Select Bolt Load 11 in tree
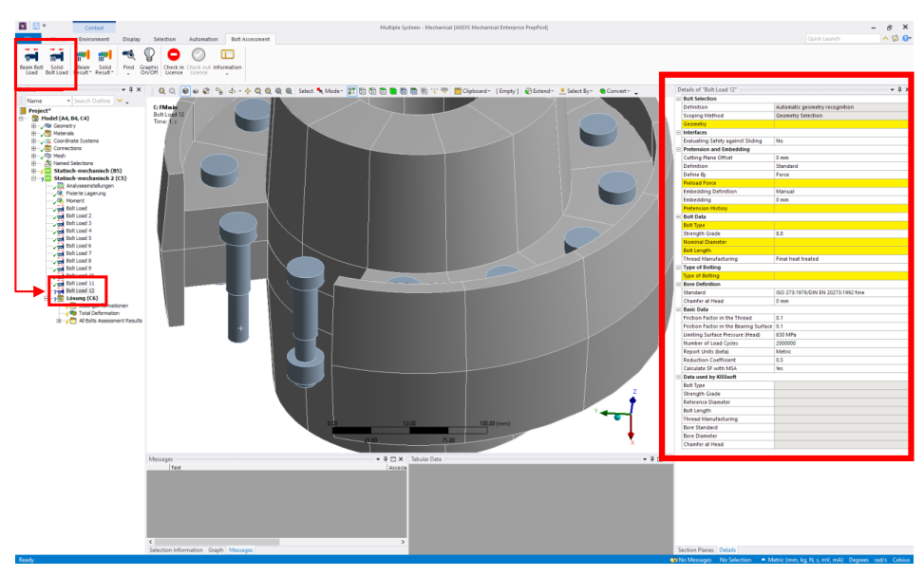924x576 pixels. point(79,283)
